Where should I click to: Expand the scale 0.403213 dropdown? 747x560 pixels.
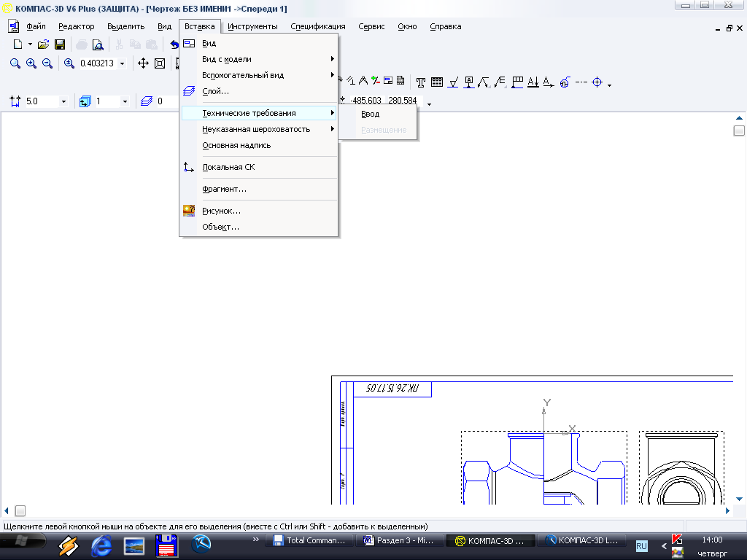123,63
